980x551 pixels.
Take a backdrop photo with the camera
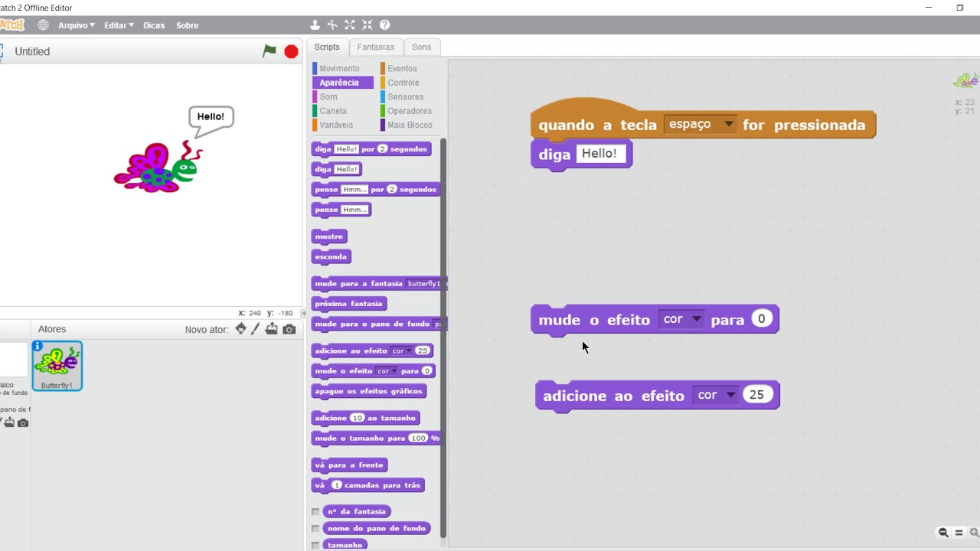(23, 422)
